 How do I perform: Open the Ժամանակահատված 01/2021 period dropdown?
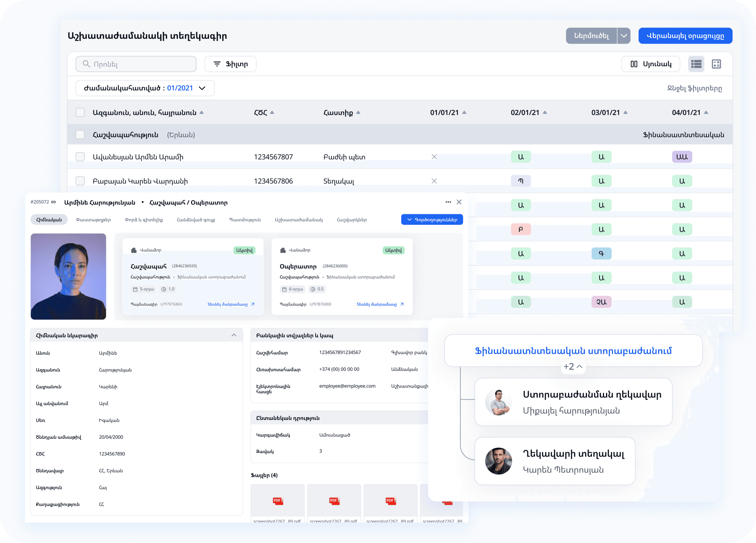(145, 88)
